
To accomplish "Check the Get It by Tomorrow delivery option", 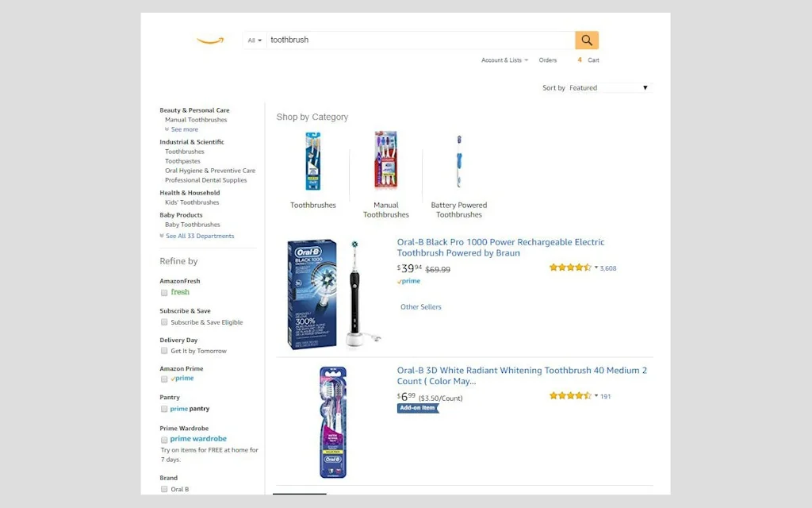I will click(164, 351).
